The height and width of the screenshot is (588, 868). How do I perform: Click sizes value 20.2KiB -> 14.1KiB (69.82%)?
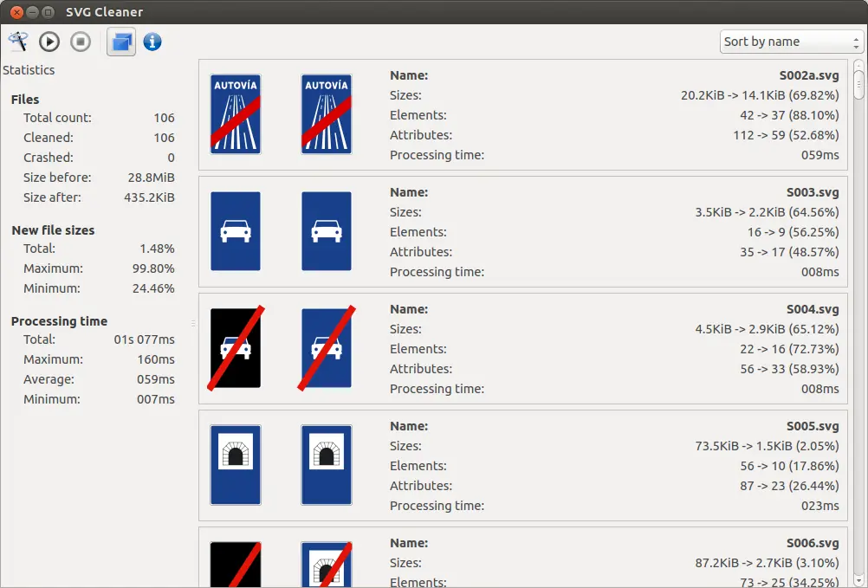[x=760, y=95]
